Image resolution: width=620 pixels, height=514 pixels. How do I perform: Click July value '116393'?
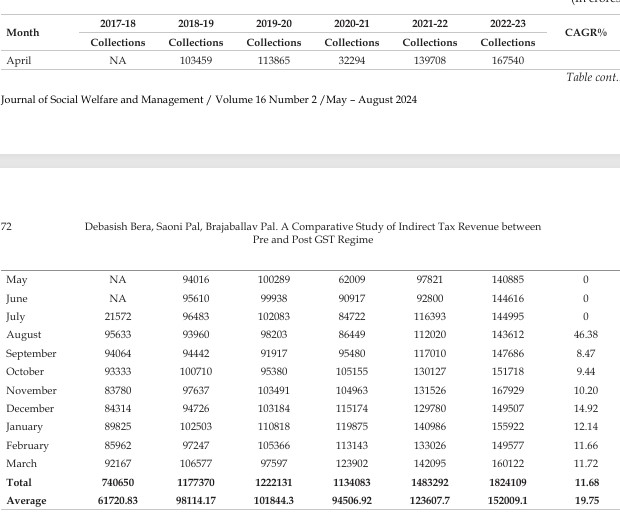pyautogui.click(x=430, y=317)
